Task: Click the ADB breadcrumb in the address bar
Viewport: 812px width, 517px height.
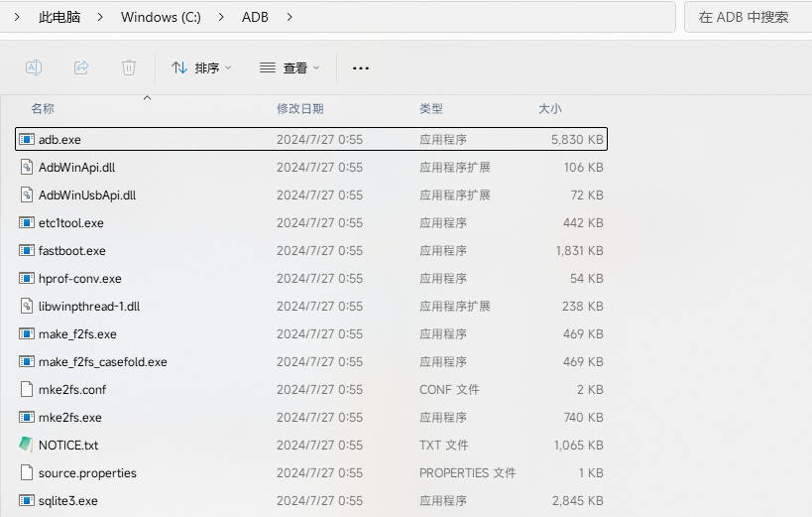Action: pyautogui.click(x=255, y=17)
